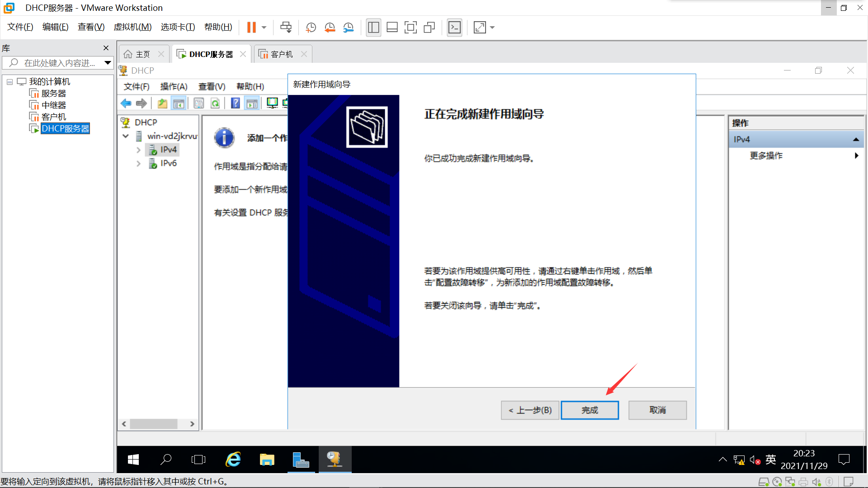This screenshot has height=488, width=868.
Task: Revert to snapshot icon
Action: 330,28
